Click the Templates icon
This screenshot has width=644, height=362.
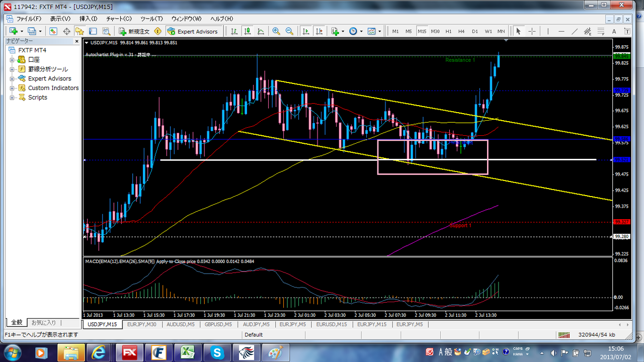371,31
